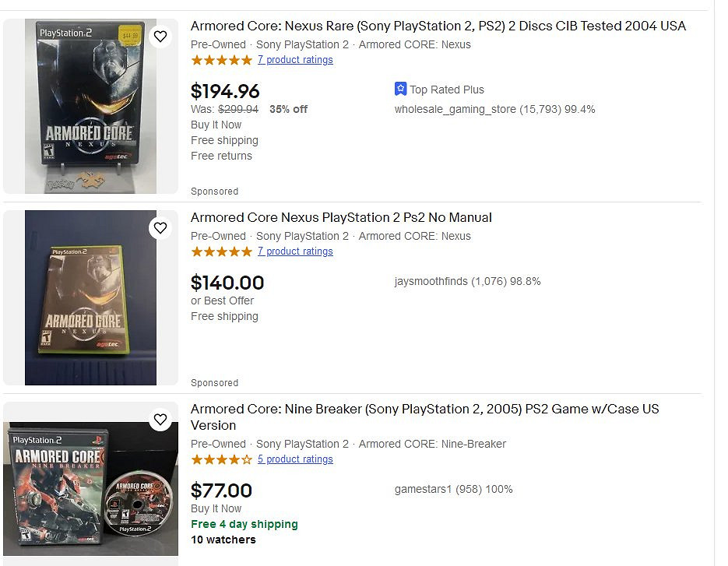Open first listing's five-star rating icons
The width and height of the screenshot is (728, 566).
click(x=222, y=60)
